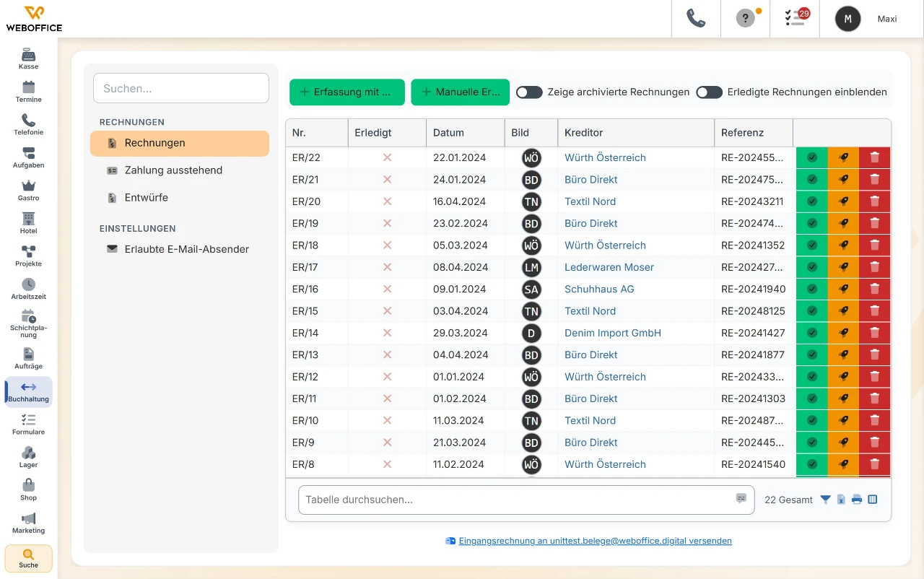Open Erlaubte E-Mail-Absender settings
This screenshot has width=924, height=579.
[180, 249]
